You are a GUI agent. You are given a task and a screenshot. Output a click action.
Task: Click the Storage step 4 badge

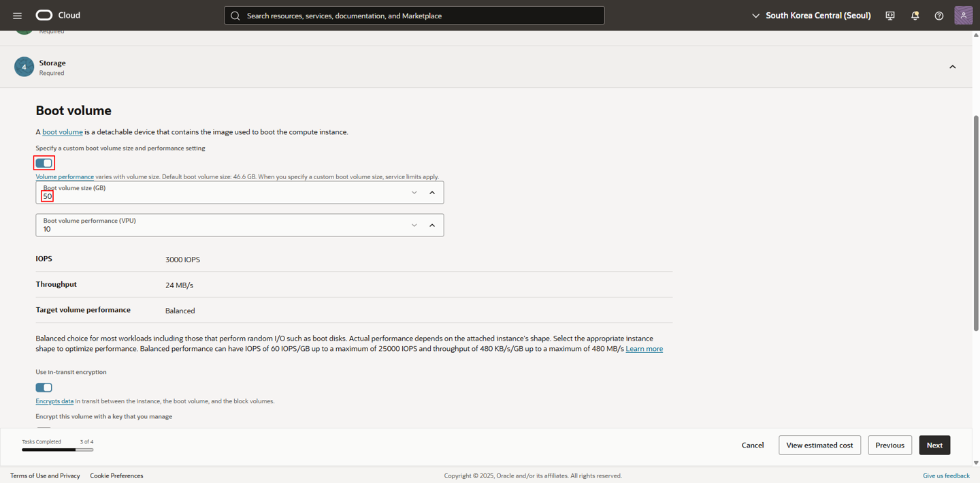(24, 67)
